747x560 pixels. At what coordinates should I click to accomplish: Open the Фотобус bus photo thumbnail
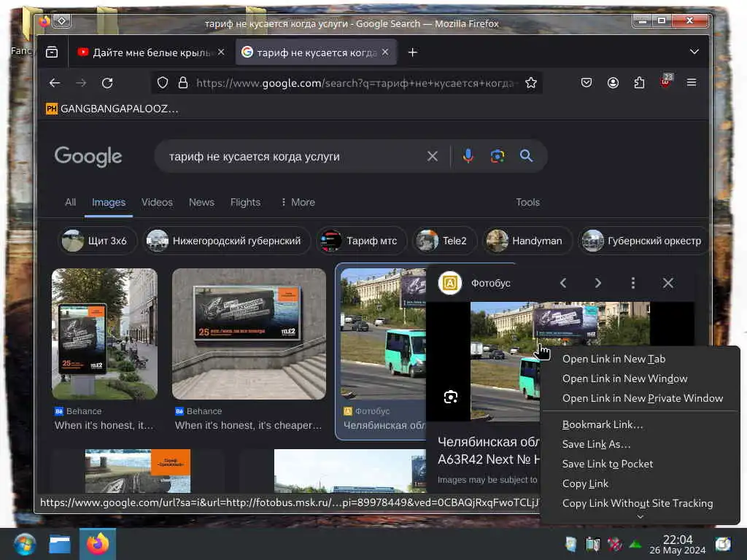pos(384,333)
